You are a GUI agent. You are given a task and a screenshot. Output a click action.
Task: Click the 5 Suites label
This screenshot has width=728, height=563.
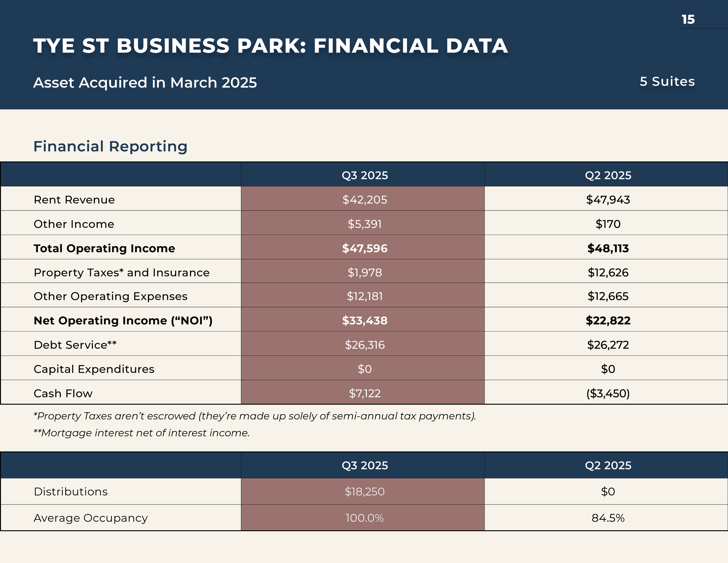click(667, 81)
